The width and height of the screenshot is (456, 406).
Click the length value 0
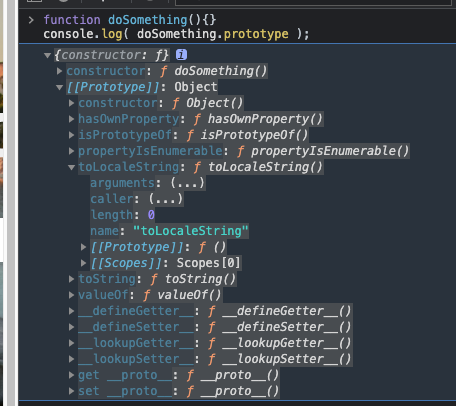[x=151, y=215]
